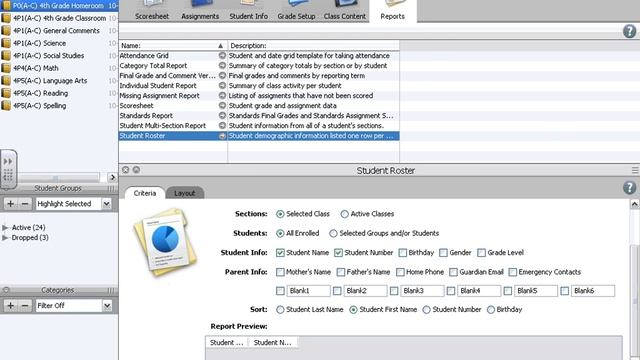Viewport: 640px width, 360px height.
Task: Remove category with minus button
Action: (25, 305)
